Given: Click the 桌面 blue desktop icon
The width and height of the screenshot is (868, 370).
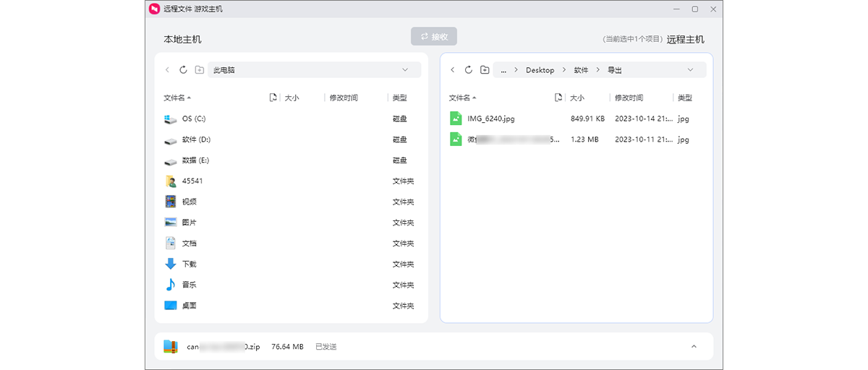Looking at the screenshot, I should click(171, 305).
